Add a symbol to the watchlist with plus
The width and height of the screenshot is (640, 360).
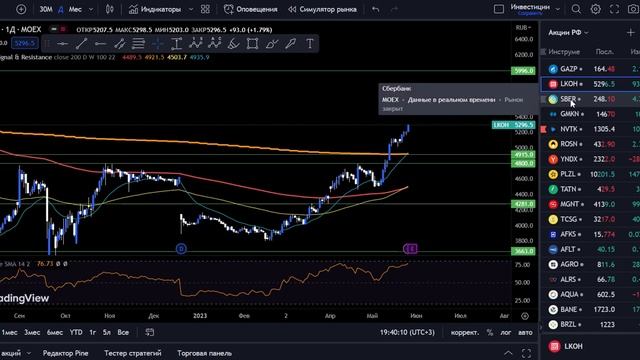pos(630,32)
